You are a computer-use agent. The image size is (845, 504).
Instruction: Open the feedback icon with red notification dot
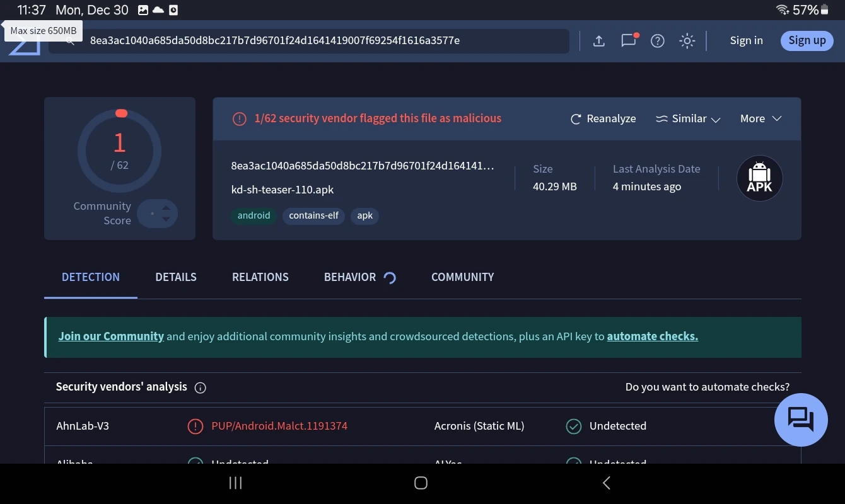(x=627, y=40)
